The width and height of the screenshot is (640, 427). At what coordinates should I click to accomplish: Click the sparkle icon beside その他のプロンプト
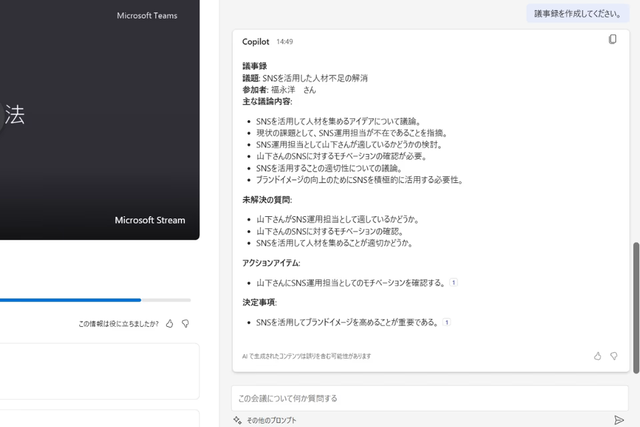click(237, 420)
